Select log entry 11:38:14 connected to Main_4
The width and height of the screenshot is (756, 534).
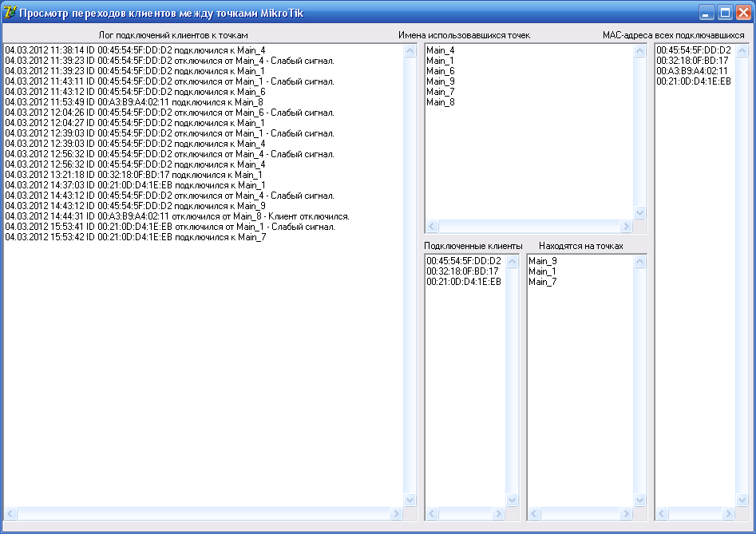(135, 50)
